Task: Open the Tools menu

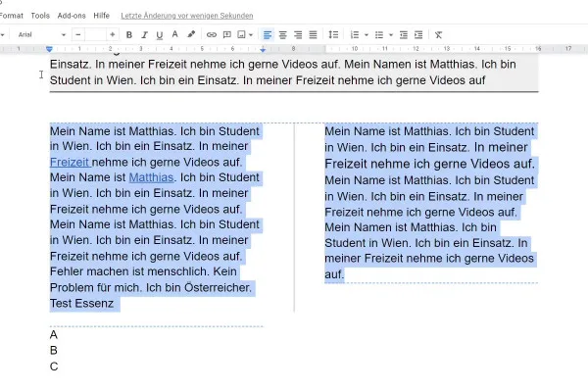Action: (40, 16)
